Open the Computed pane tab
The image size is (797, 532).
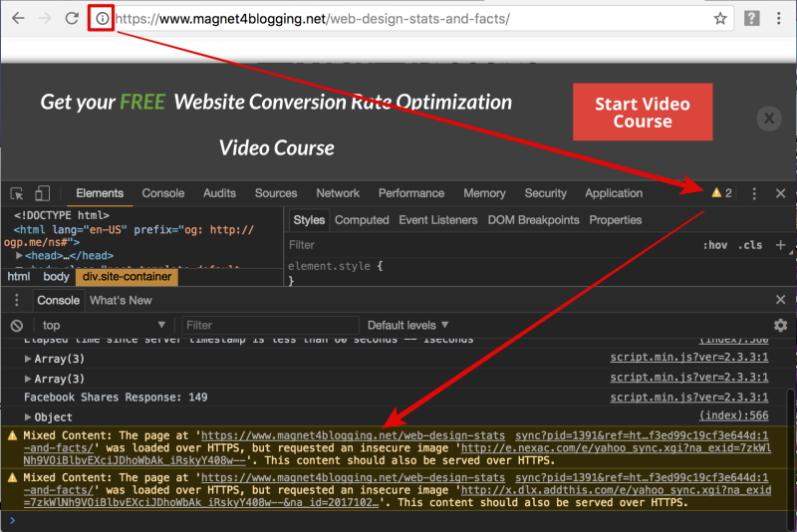tap(362, 220)
